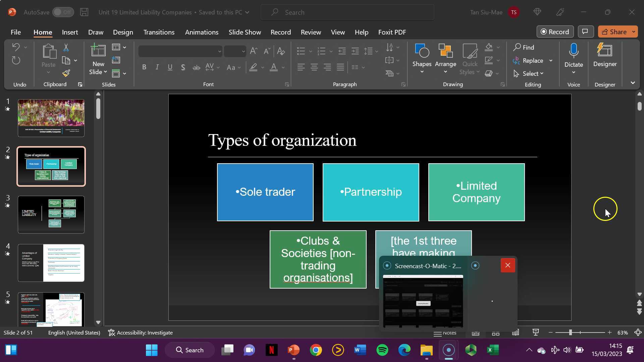Screen dimensions: 644x362
Task: Expand the Share button dropdown arrow
Action: [634, 32]
